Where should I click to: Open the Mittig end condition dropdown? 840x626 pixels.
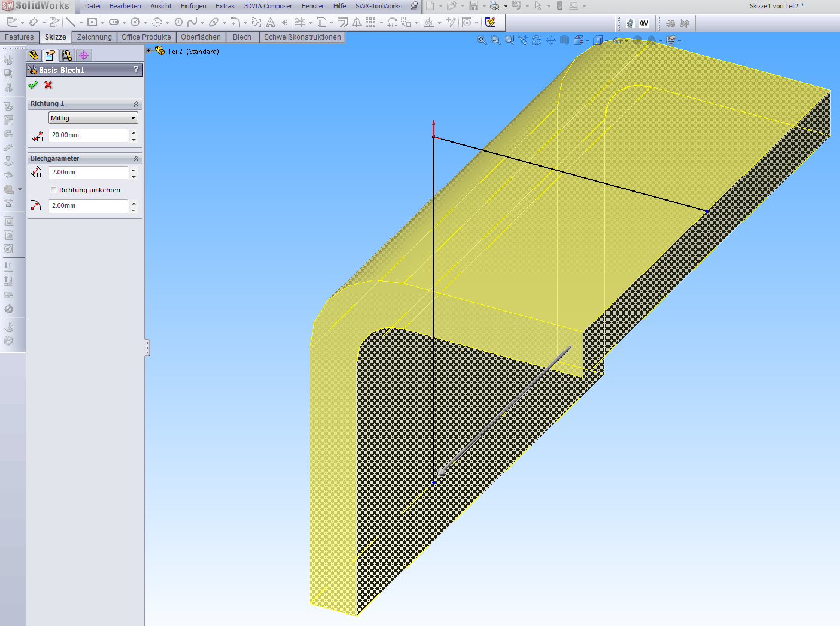tap(93, 118)
